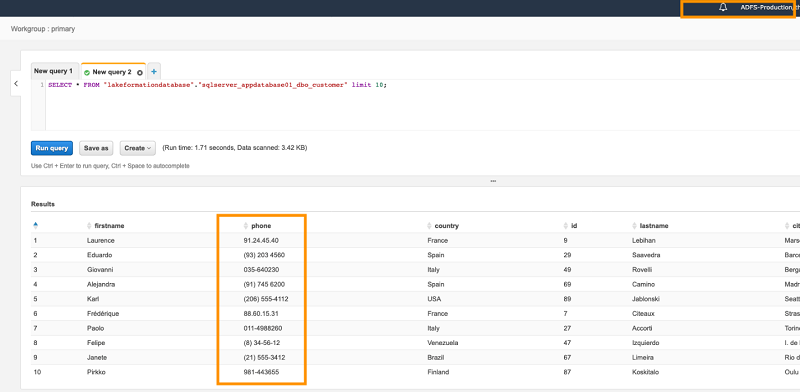
Task: Add a new query tab with plus icon
Action: tap(154, 72)
